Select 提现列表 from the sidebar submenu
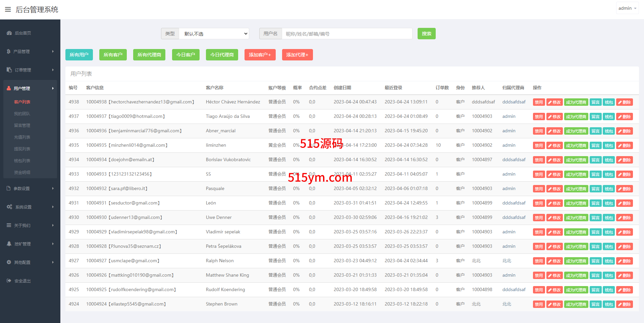The image size is (644, 323). click(22, 149)
